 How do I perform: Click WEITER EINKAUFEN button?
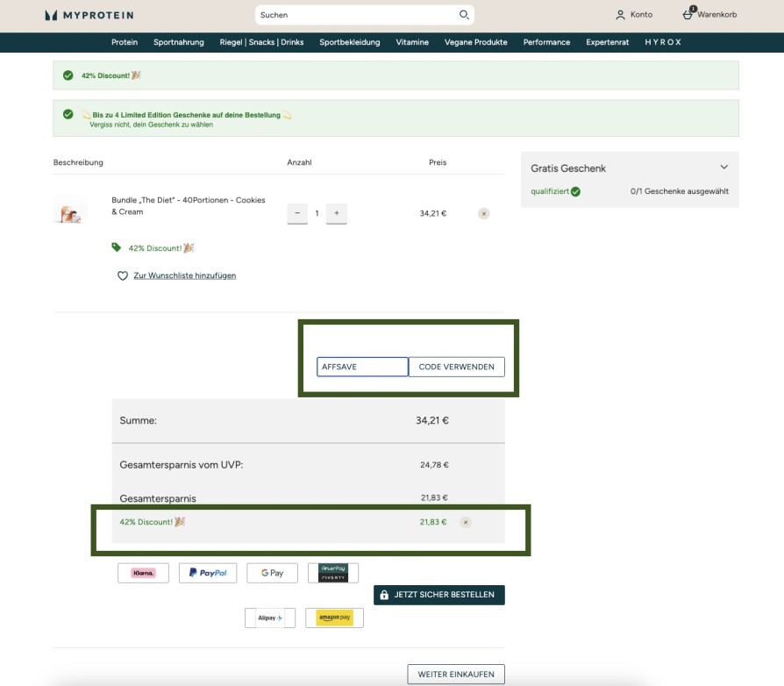pyautogui.click(x=456, y=674)
